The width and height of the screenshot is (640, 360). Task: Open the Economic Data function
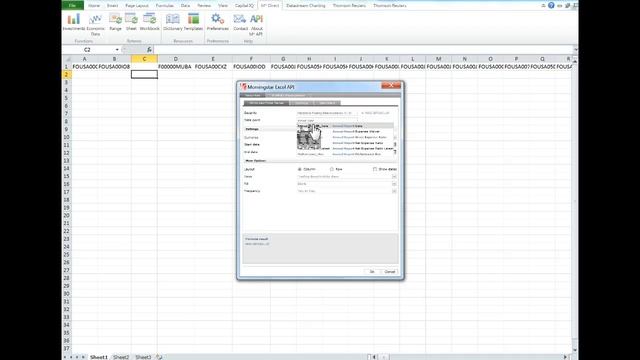point(95,24)
